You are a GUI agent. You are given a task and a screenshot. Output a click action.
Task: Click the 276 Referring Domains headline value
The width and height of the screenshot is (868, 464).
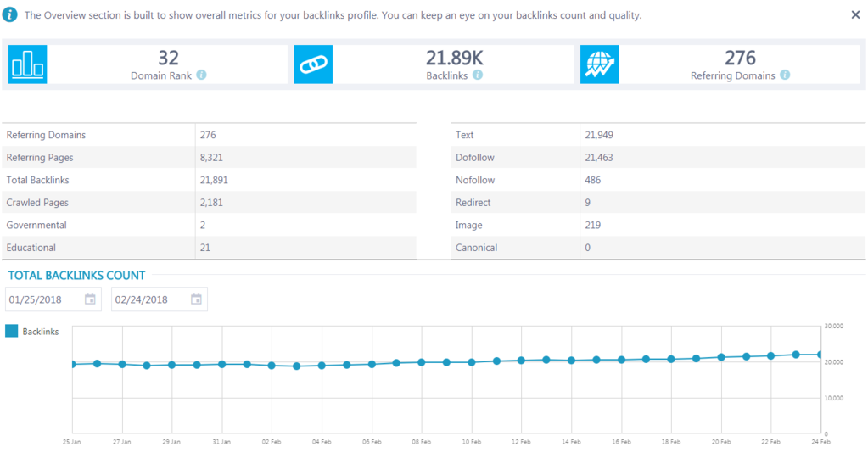click(740, 59)
